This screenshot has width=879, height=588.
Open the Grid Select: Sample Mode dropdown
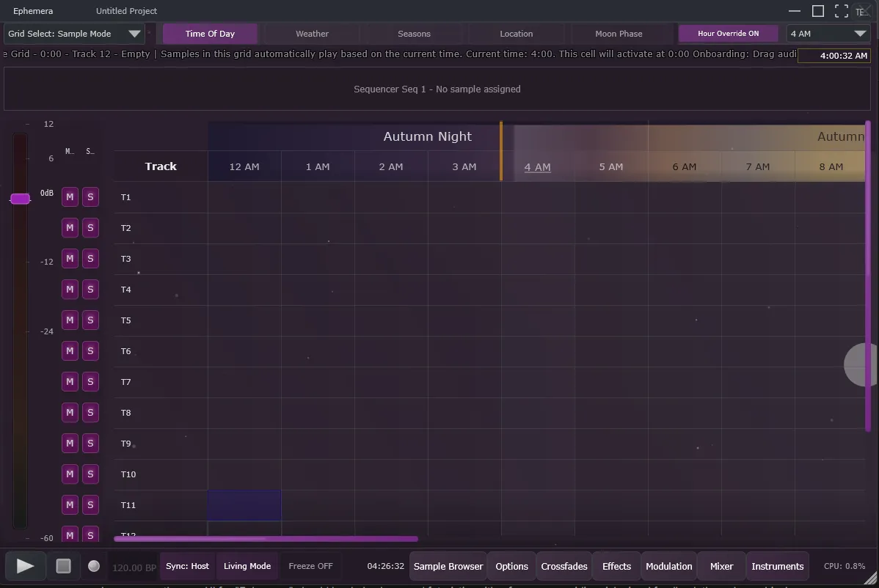[x=73, y=34]
